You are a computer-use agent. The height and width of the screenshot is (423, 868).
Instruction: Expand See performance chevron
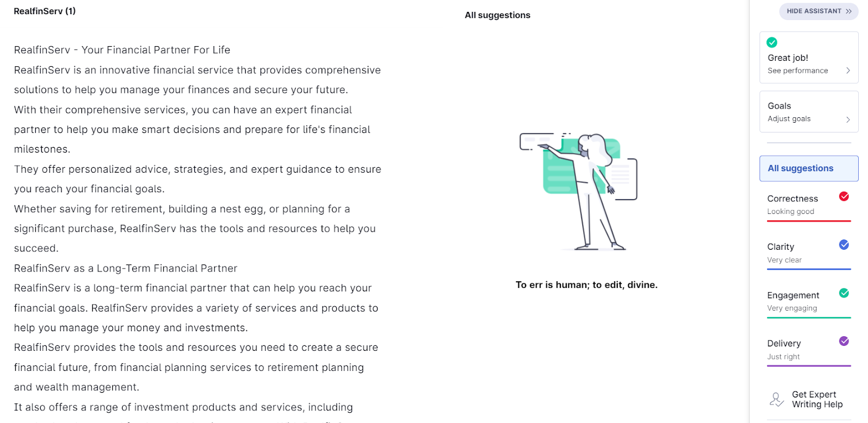click(x=848, y=71)
